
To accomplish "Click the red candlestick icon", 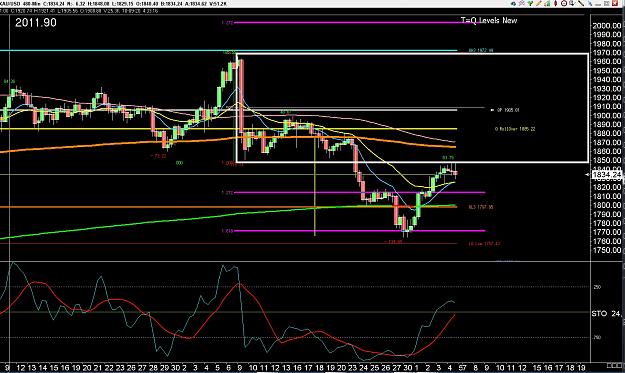I will [x=556, y=3].
